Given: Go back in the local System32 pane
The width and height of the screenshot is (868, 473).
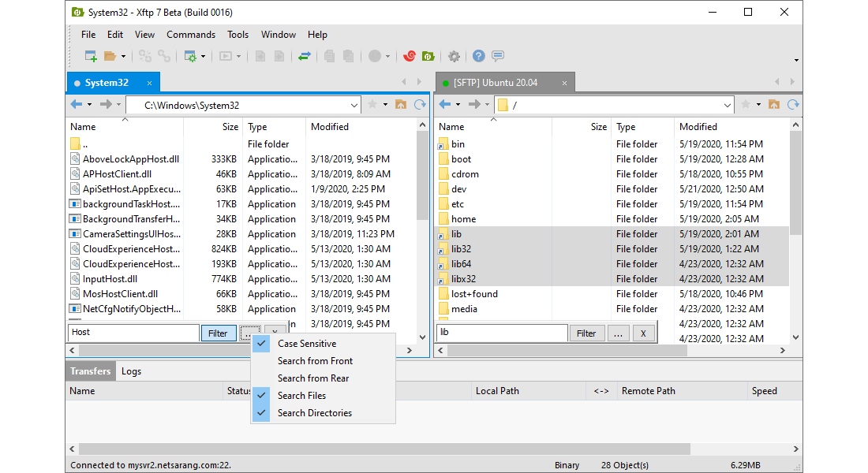Looking at the screenshot, I should (77, 105).
